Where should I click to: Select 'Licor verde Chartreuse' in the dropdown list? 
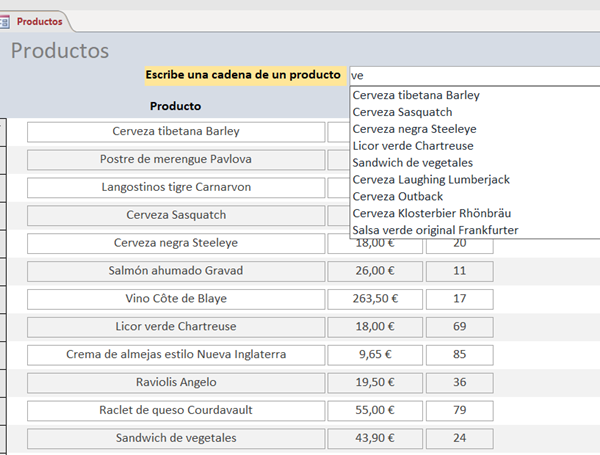(x=415, y=146)
